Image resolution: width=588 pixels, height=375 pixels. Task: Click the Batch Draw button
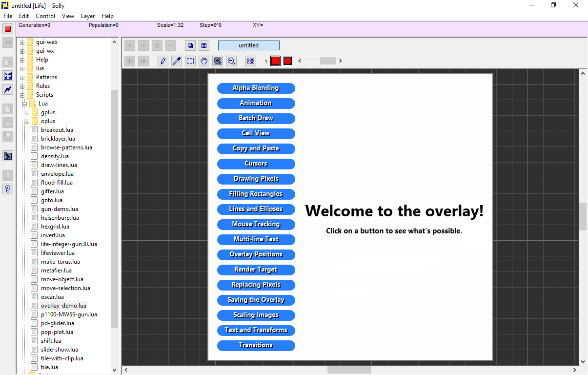256,119
